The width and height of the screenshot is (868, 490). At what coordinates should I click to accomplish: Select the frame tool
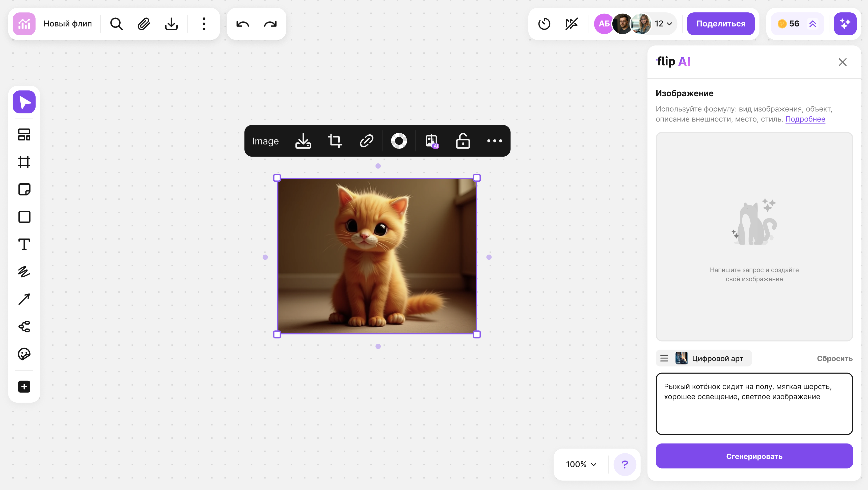(x=24, y=162)
